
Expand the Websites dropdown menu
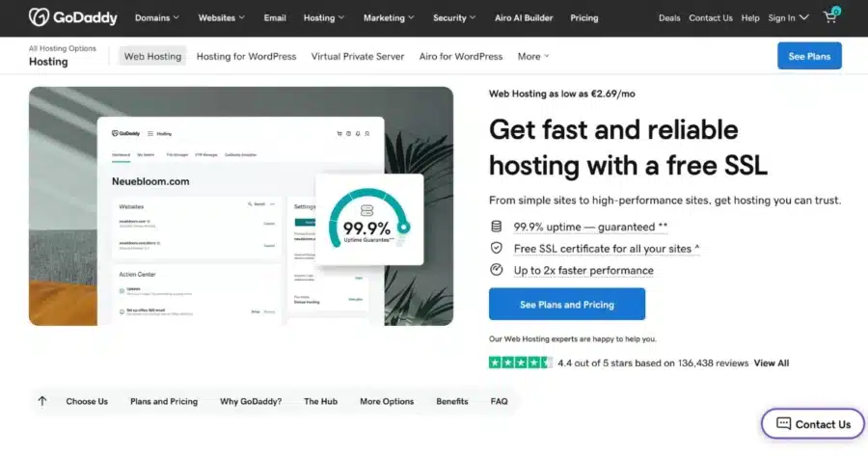coord(222,17)
